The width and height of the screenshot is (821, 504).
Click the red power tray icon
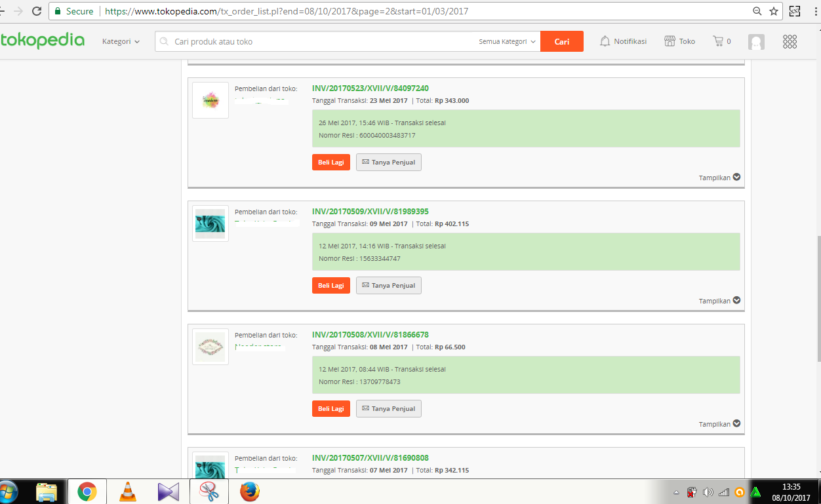click(692, 492)
